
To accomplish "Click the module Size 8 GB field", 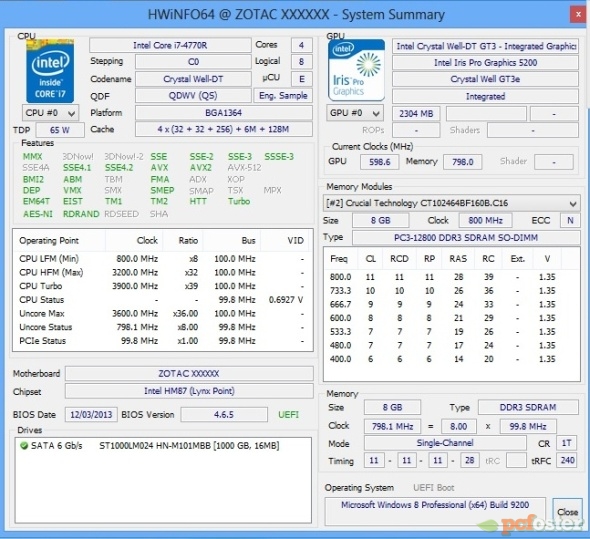I will pyautogui.click(x=380, y=221).
